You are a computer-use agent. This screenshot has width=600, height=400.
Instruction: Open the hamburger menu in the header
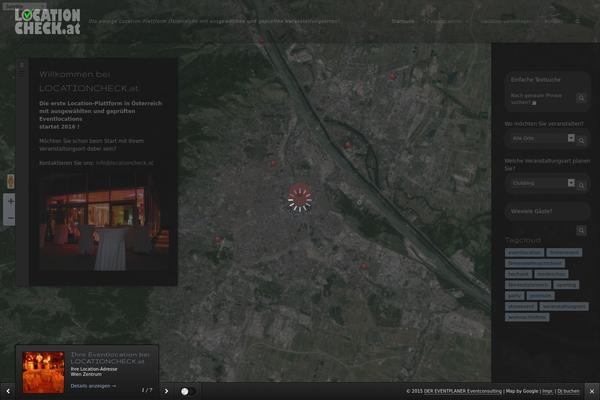pyautogui.click(x=578, y=21)
